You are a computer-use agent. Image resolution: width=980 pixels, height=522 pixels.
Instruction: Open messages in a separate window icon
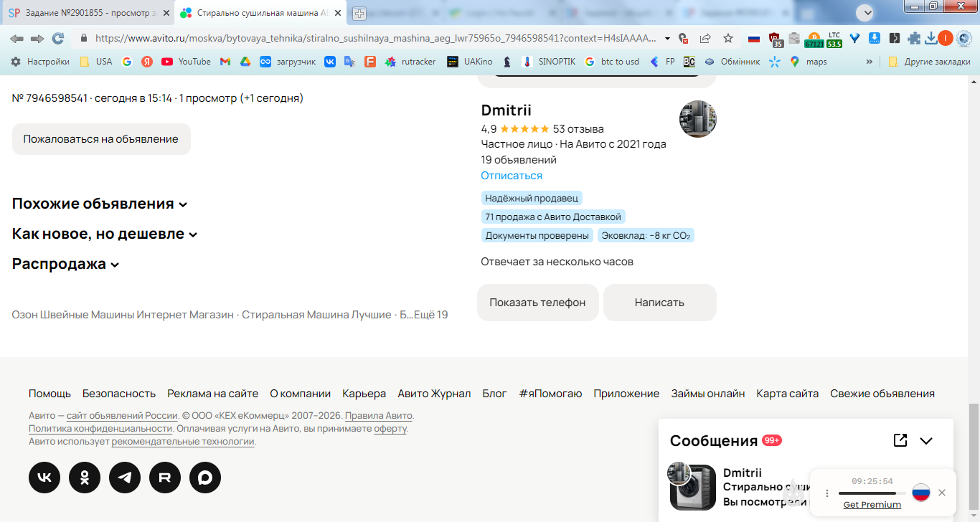click(900, 440)
